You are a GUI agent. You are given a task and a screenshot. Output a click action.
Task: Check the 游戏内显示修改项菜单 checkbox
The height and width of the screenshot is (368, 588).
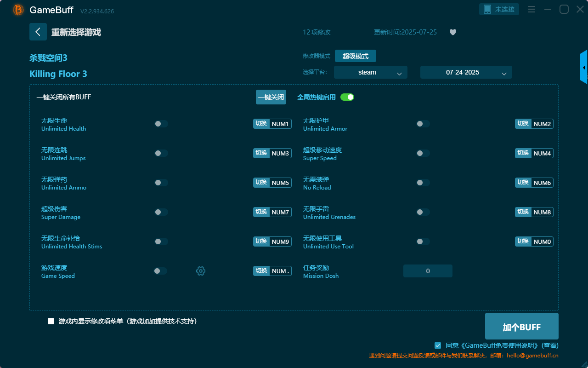[x=51, y=321]
